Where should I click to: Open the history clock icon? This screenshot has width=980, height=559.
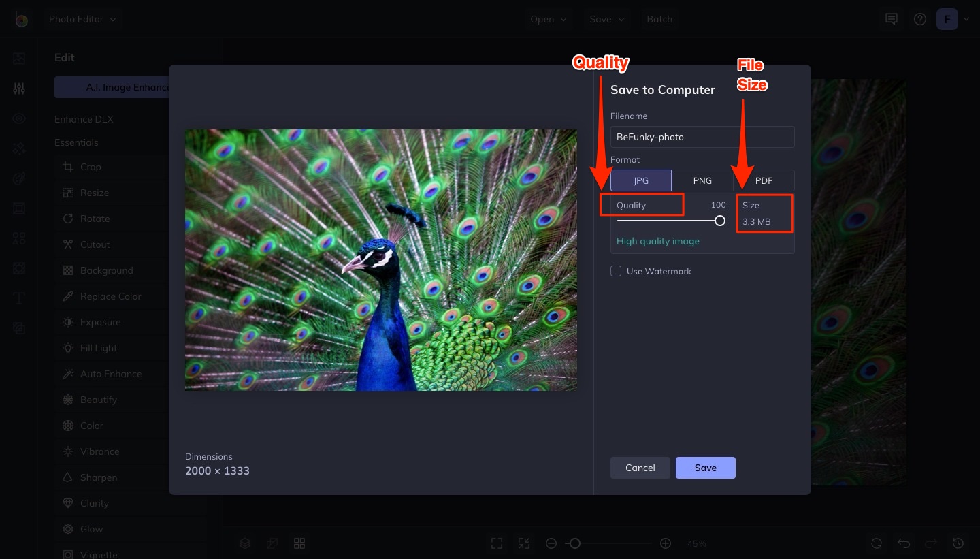958,543
